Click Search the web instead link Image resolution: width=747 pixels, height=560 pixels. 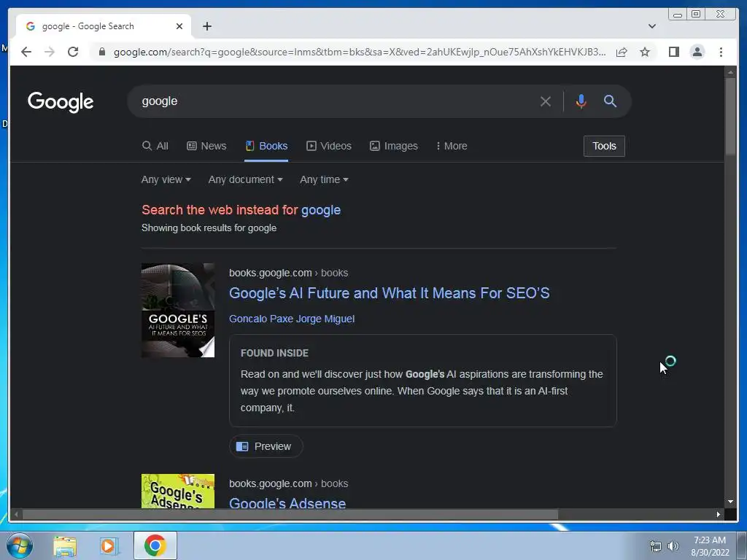241,210
